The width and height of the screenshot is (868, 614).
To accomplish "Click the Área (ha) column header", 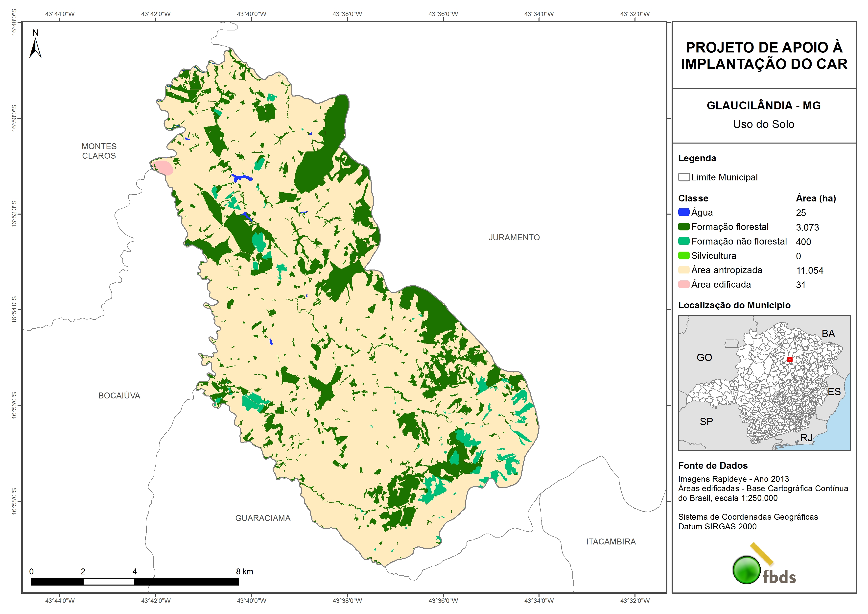I will (816, 198).
